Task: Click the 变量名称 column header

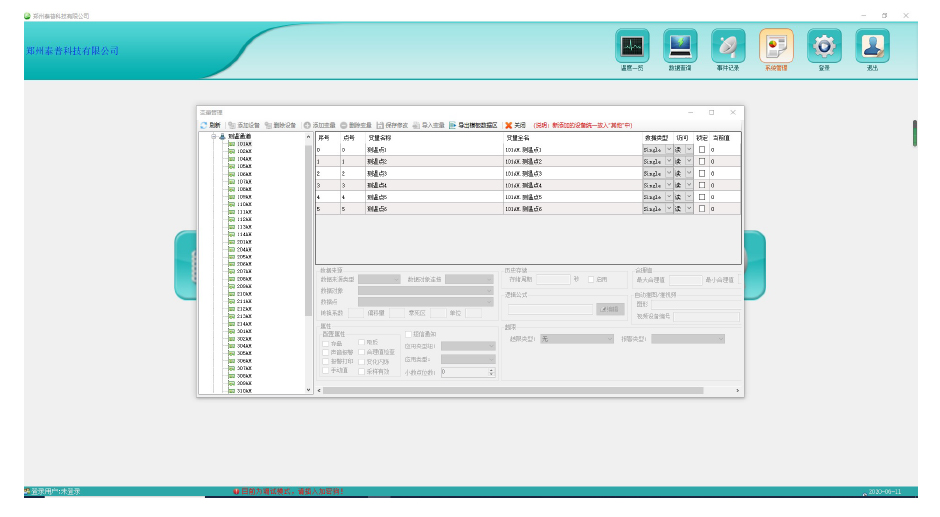Action: click(379, 138)
